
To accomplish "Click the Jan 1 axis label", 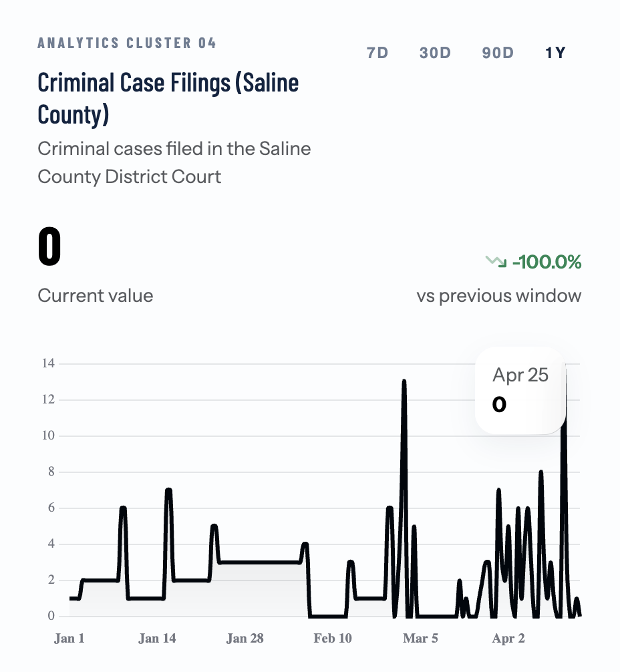I will click(x=69, y=639).
